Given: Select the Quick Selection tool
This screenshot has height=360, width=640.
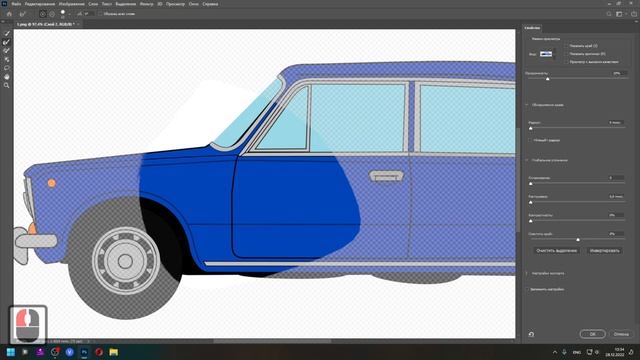Looking at the screenshot, I should (7, 33).
